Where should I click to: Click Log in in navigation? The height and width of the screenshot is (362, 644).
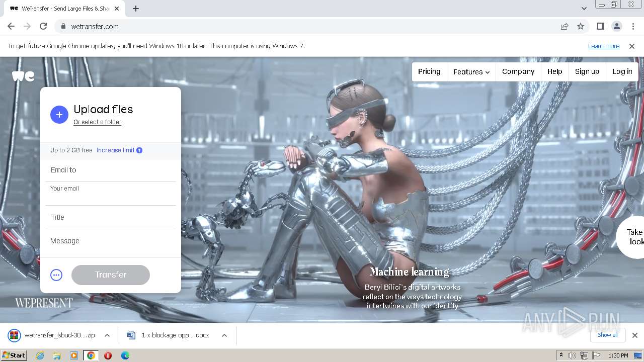[622, 71]
